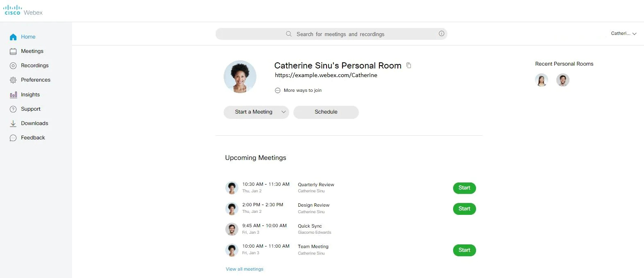Expand More ways to join

point(298,90)
